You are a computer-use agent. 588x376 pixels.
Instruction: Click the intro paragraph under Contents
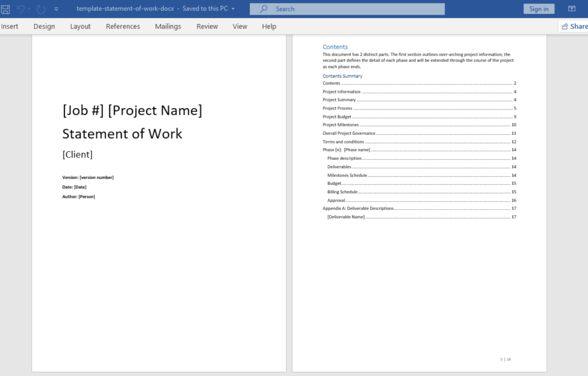click(x=418, y=60)
